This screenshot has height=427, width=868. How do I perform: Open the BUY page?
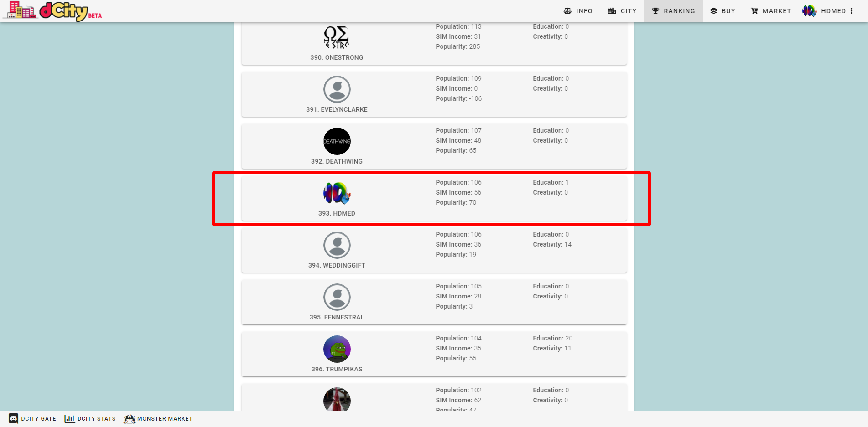723,11
